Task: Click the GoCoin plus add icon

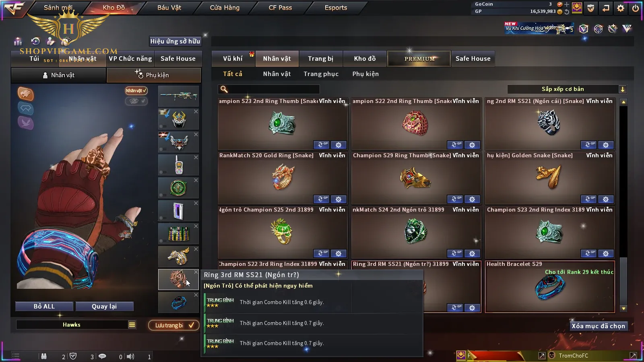Action: (567, 4)
